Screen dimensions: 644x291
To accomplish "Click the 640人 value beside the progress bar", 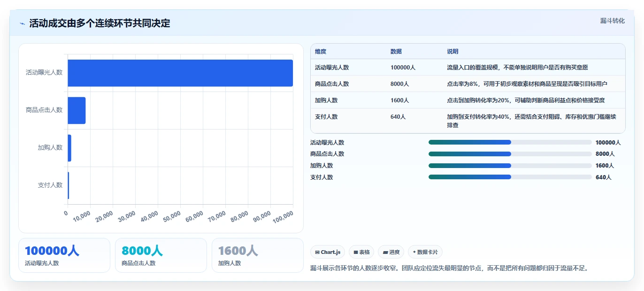I will [603, 177].
